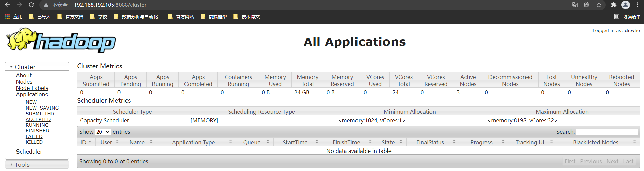Screen dimensions: 644x171
Task: Sort table by FinalStatus column
Action: tap(433, 142)
